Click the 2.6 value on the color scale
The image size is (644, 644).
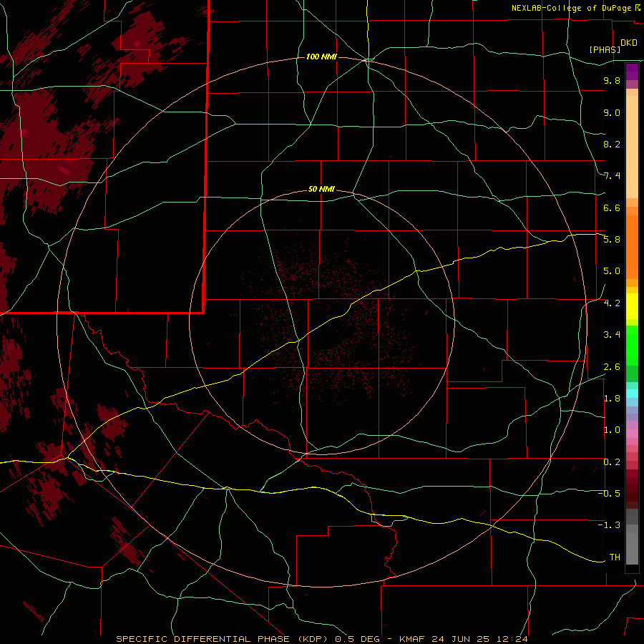(612, 367)
